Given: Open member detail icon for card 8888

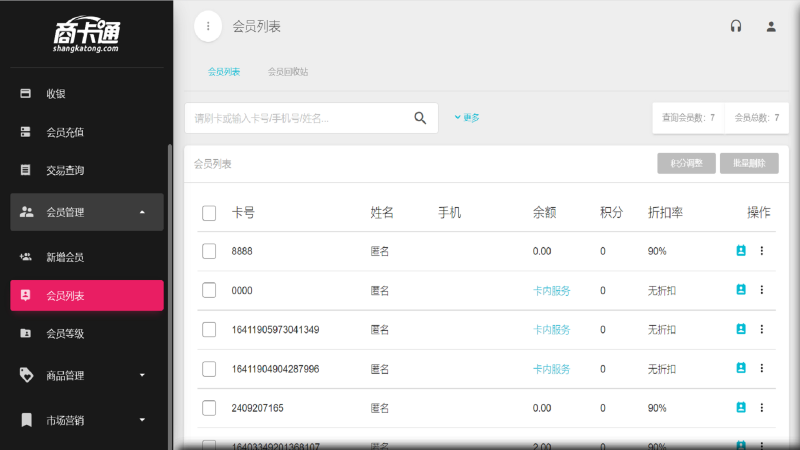Looking at the screenshot, I should click(741, 251).
